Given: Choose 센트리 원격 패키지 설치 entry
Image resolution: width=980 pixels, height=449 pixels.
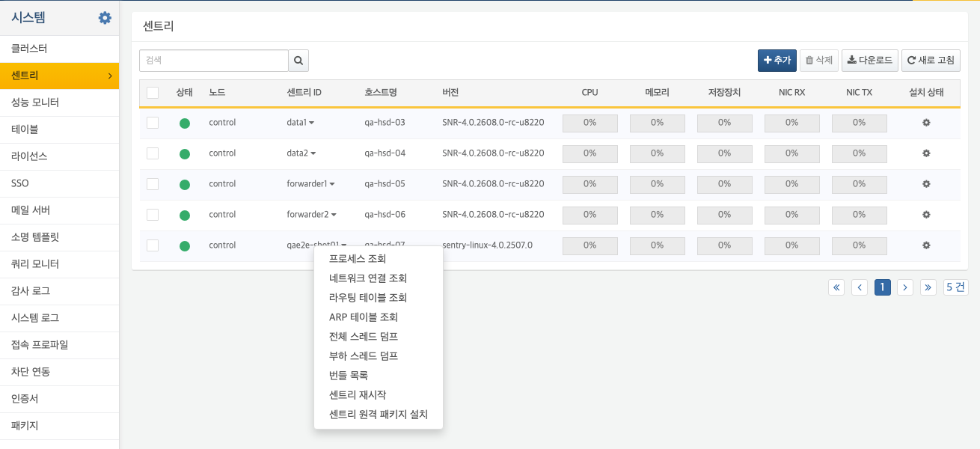Looking at the screenshot, I should pyautogui.click(x=379, y=415).
